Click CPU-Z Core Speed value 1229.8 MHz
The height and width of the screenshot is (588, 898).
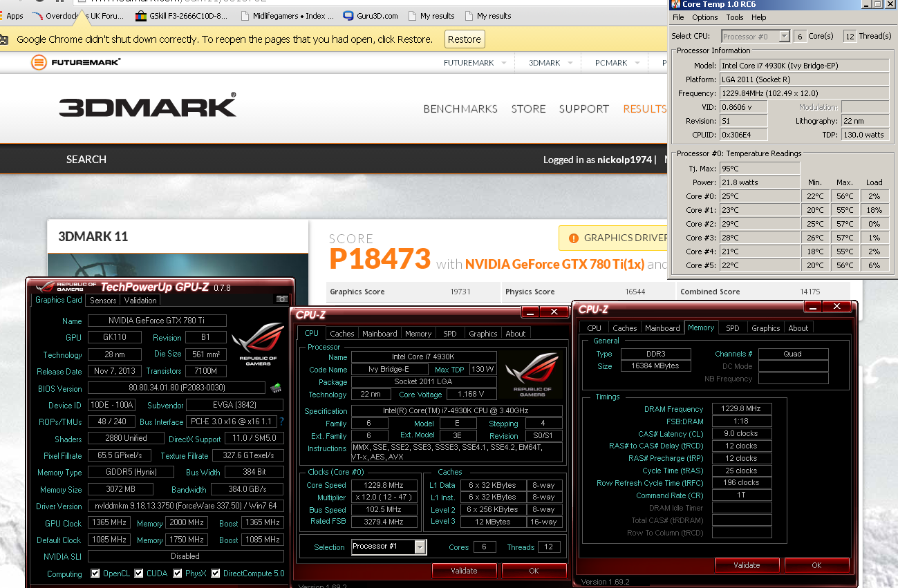pyautogui.click(x=384, y=485)
